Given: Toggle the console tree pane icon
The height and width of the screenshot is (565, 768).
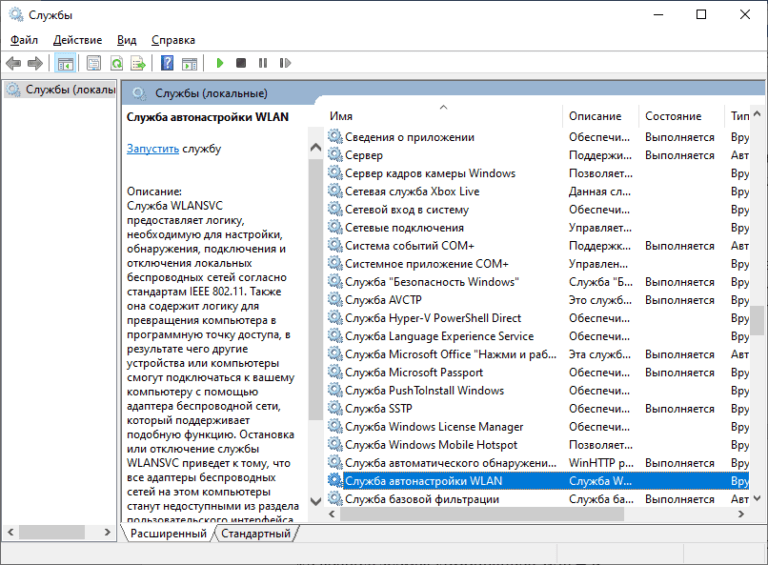Looking at the screenshot, I should pos(65,63).
